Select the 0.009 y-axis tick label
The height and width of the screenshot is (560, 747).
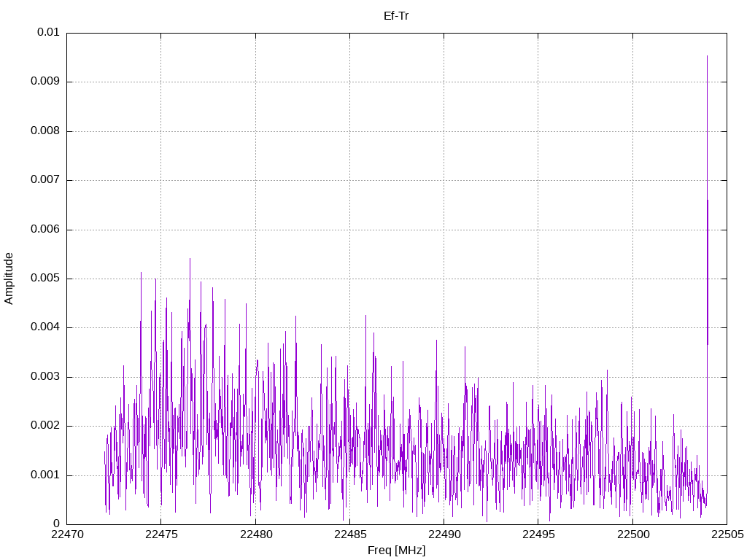click(x=44, y=82)
